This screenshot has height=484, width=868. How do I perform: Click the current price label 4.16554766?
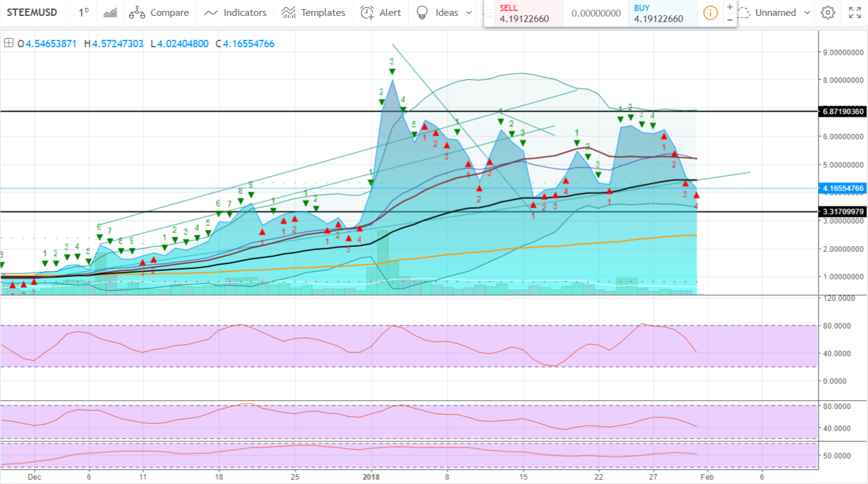[x=842, y=189]
